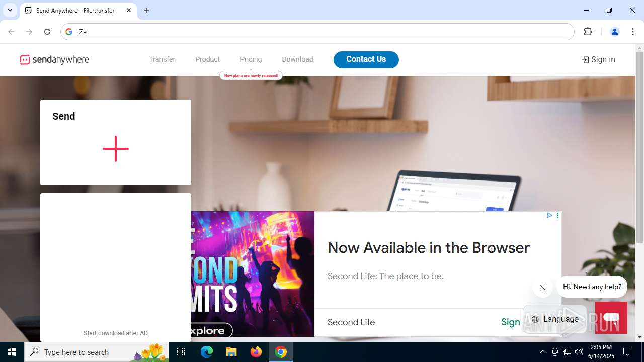Open the Language selector
The image size is (644, 362).
[x=555, y=319]
